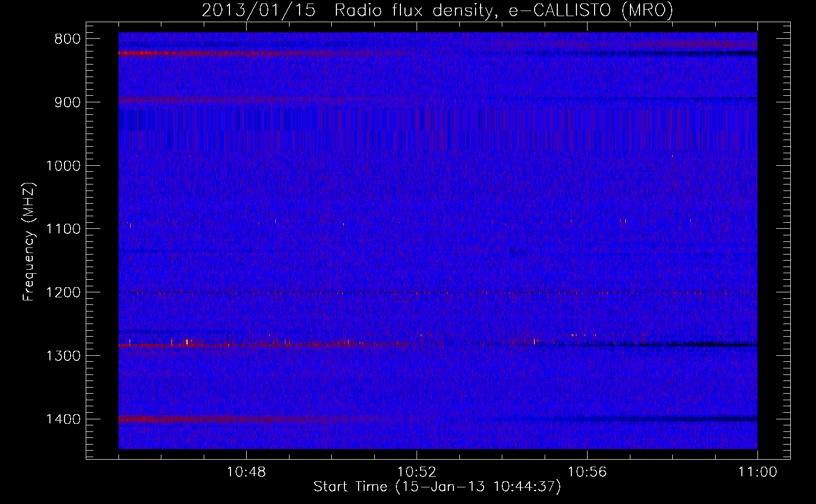Viewport: 816px width, 504px height.
Task: Select the 900 frequency tick label
Action: (x=67, y=102)
